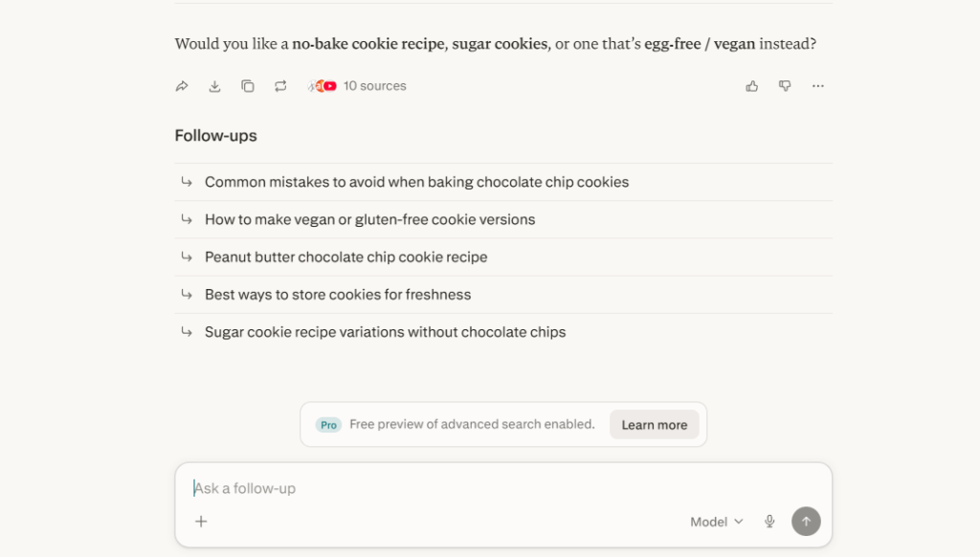Screen dimensions: 980x557
Task: Expand the Model dropdown
Action: [717, 522]
